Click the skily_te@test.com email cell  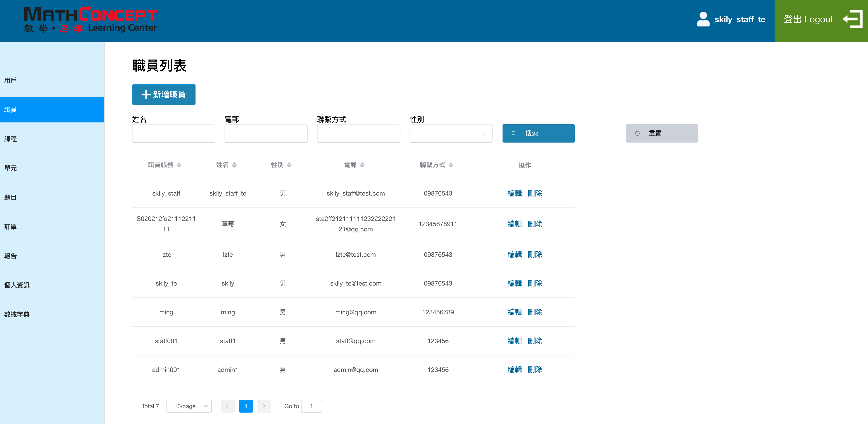tap(355, 284)
